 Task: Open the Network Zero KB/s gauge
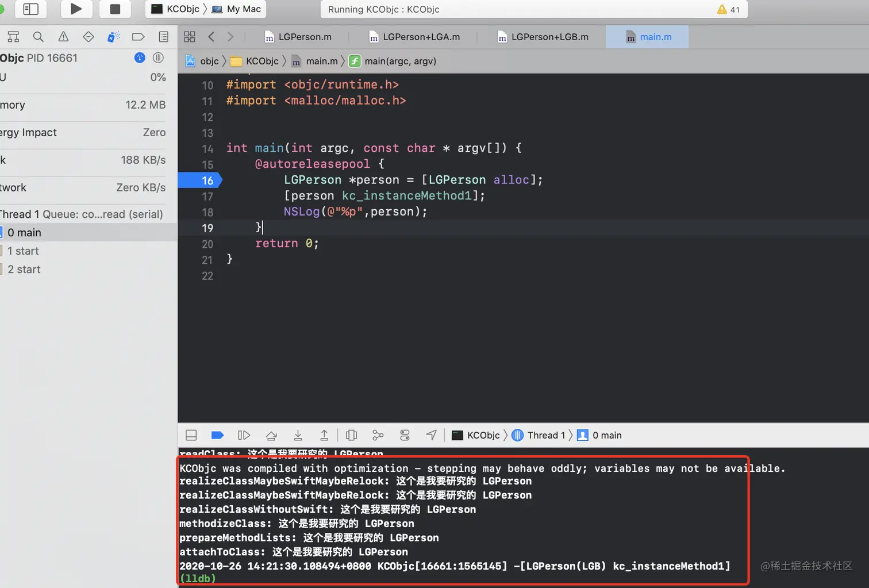[x=83, y=188]
